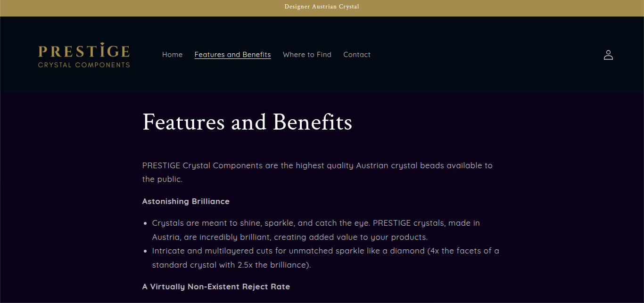The image size is (644, 303).
Task: Go to the Home page
Action: 172,55
